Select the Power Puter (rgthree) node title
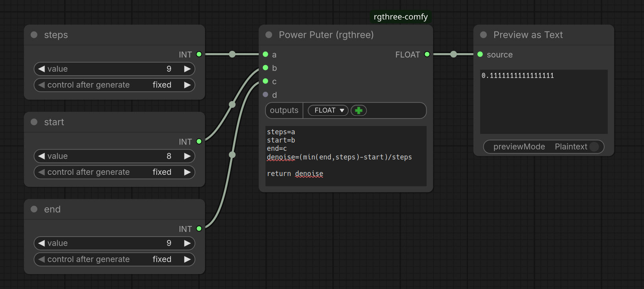 (326, 35)
